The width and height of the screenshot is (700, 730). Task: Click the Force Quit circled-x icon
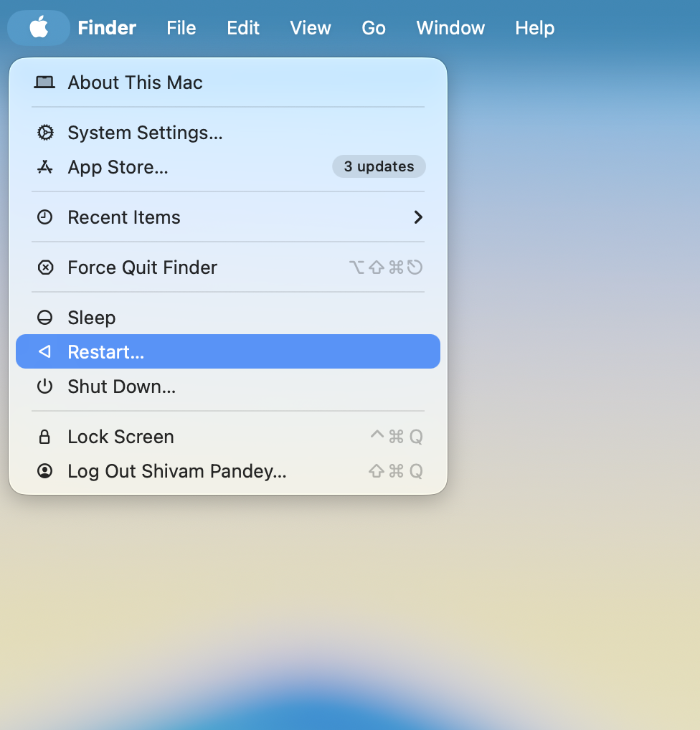coord(45,267)
